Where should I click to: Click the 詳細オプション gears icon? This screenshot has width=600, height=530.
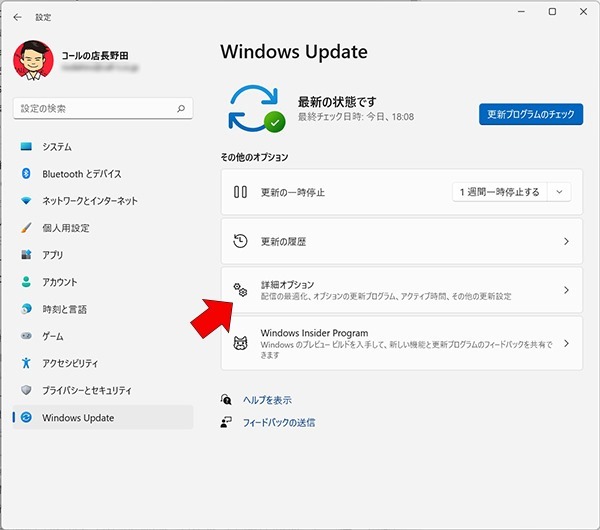click(x=240, y=290)
